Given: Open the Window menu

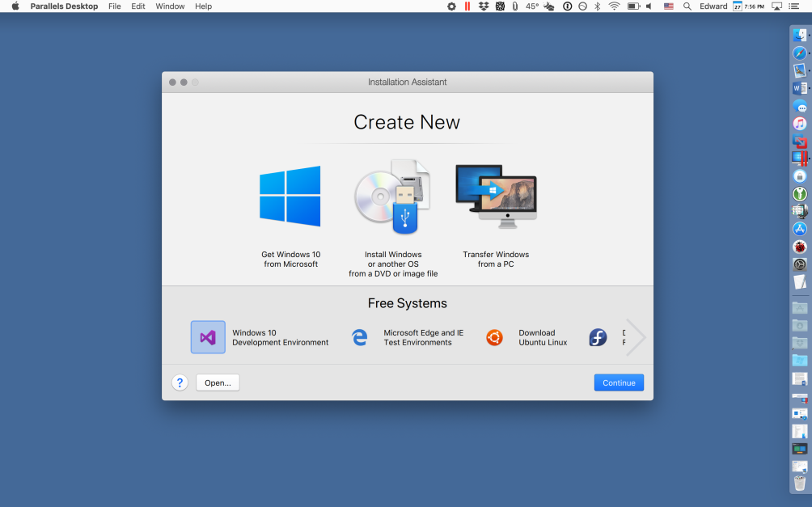Looking at the screenshot, I should [170, 6].
